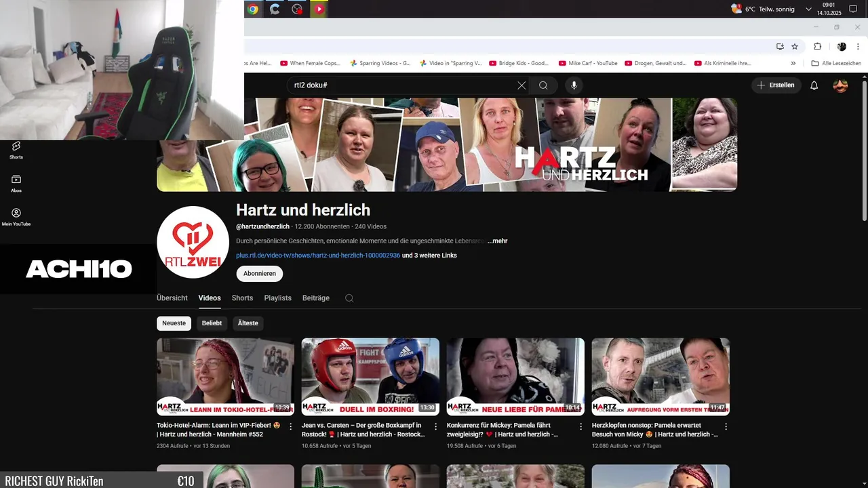Open the weather widget showing 6°C
This screenshot has height=488, width=868.
point(762,9)
